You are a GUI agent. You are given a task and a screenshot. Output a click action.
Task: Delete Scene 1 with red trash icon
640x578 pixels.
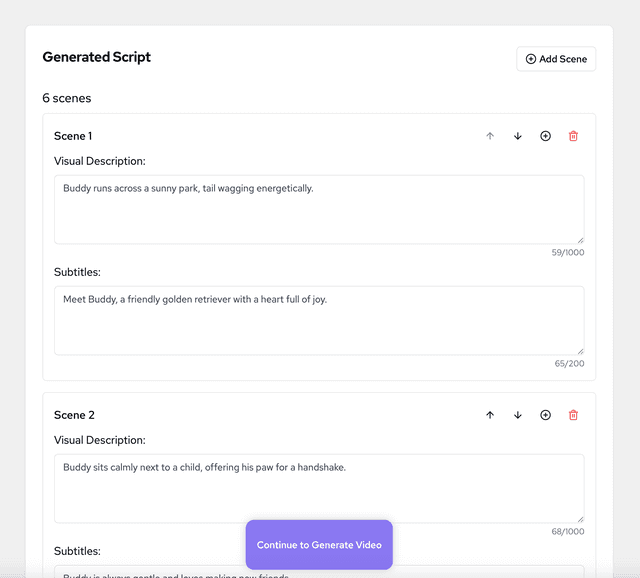point(573,136)
